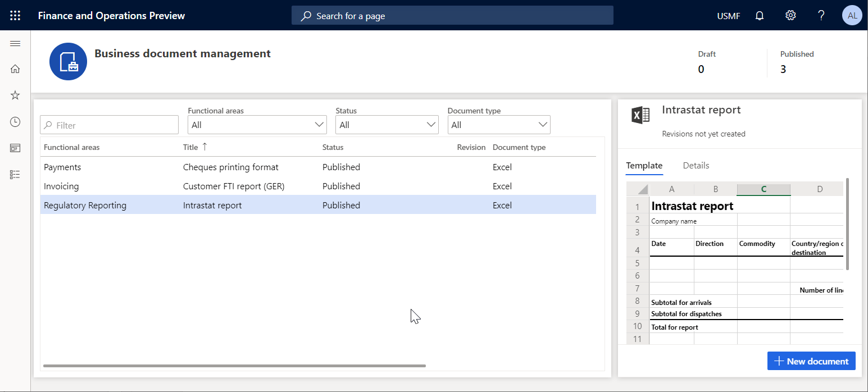Screen dimensions: 868x392
Task: Click the Search for a page box
Action: (452, 16)
